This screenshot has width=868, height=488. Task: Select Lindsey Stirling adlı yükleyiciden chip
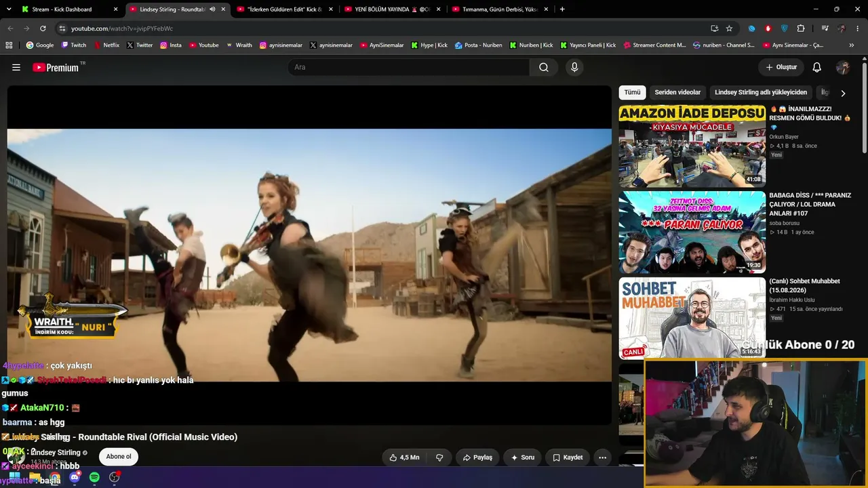761,92
